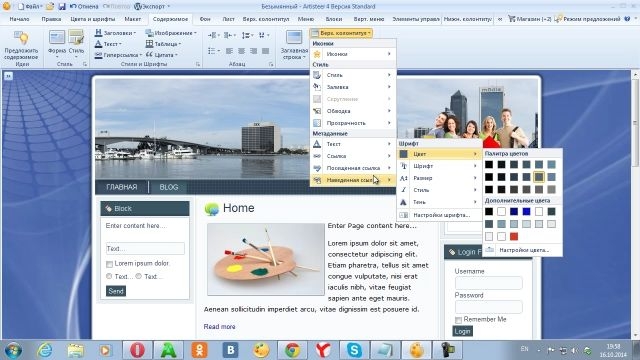640x360 pixels.
Task: Toggle the Lorem ipsum dolor checkbox
Action: pyautogui.click(x=109, y=264)
